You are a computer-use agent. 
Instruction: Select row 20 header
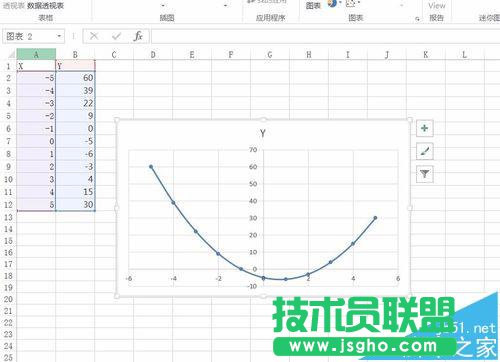click(x=8, y=299)
